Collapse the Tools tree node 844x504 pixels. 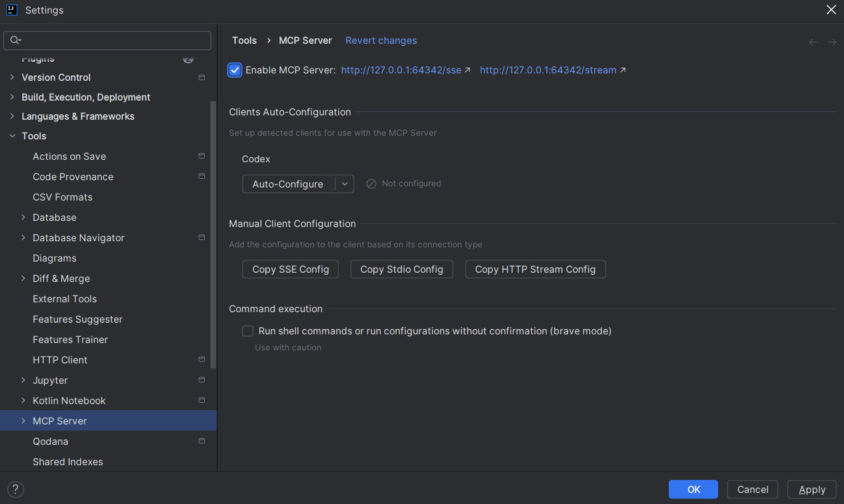[12, 136]
